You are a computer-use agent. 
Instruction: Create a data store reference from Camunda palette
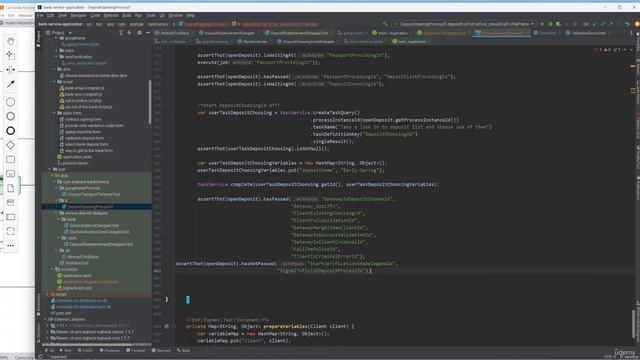pyautogui.click(x=11, y=202)
